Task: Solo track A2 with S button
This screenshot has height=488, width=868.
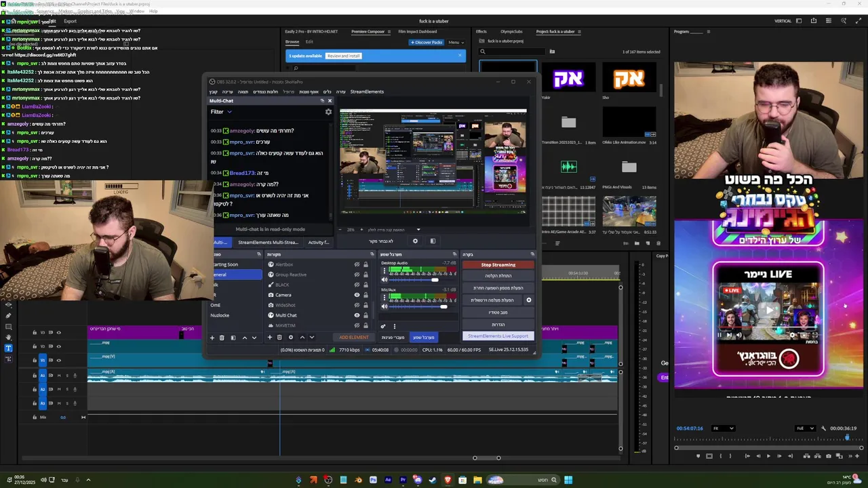Action: [66, 389]
